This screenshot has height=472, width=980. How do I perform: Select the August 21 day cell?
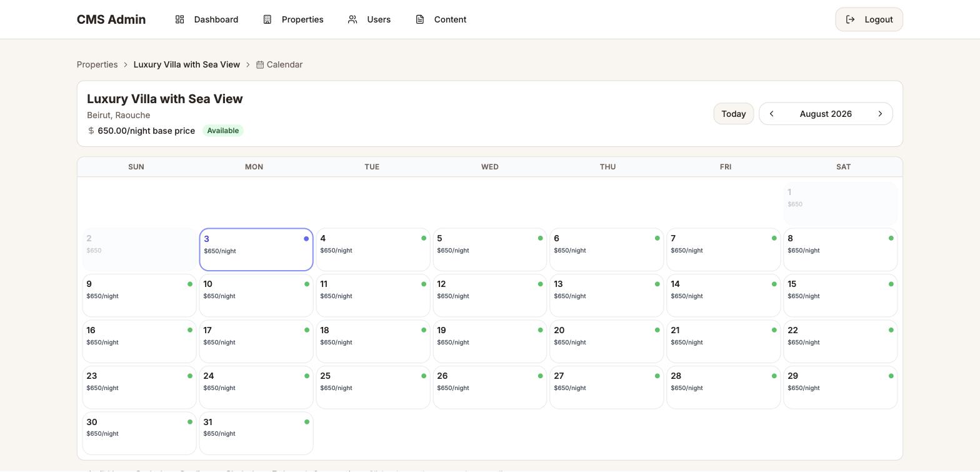point(724,341)
